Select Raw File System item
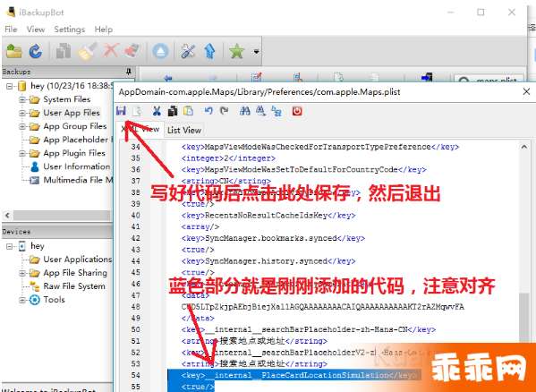The width and height of the screenshot is (536, 392). coord(74,286)
